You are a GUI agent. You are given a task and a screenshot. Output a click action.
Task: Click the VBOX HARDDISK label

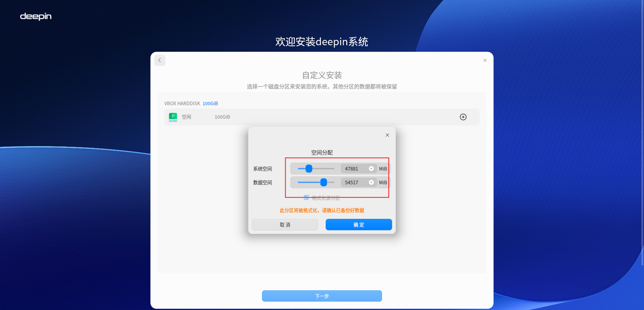tap(182, 104)
